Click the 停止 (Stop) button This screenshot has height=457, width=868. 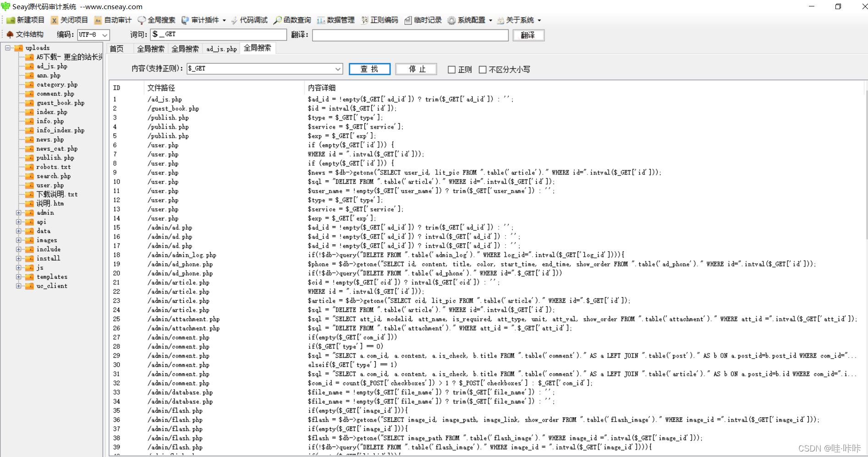pyautogui.click(x=417, y=69)
